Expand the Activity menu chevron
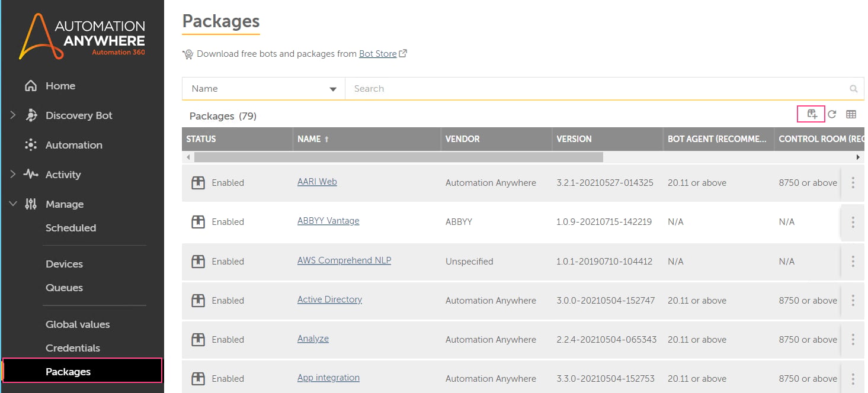The height and width of the screenshot is (393, 868). click(x=12, y=174)
